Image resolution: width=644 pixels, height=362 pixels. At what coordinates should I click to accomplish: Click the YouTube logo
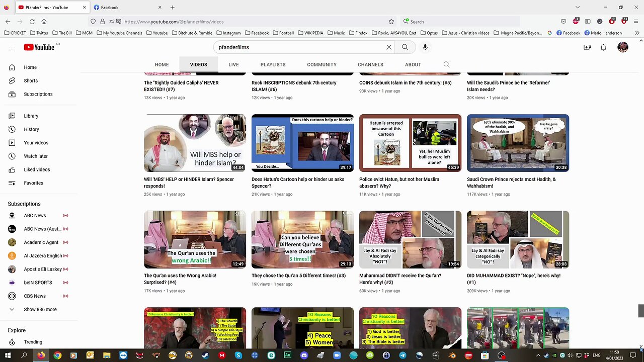(x=39, y=47)
